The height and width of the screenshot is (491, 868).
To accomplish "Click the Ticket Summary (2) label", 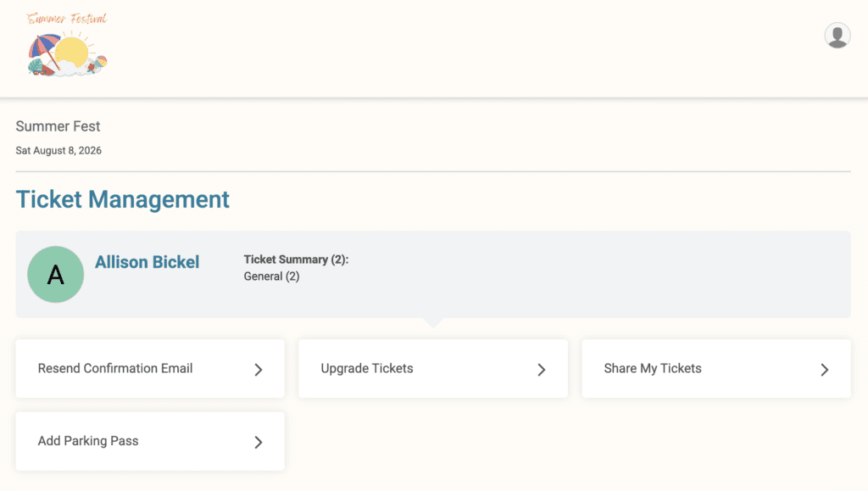I will tap(296, 259).
